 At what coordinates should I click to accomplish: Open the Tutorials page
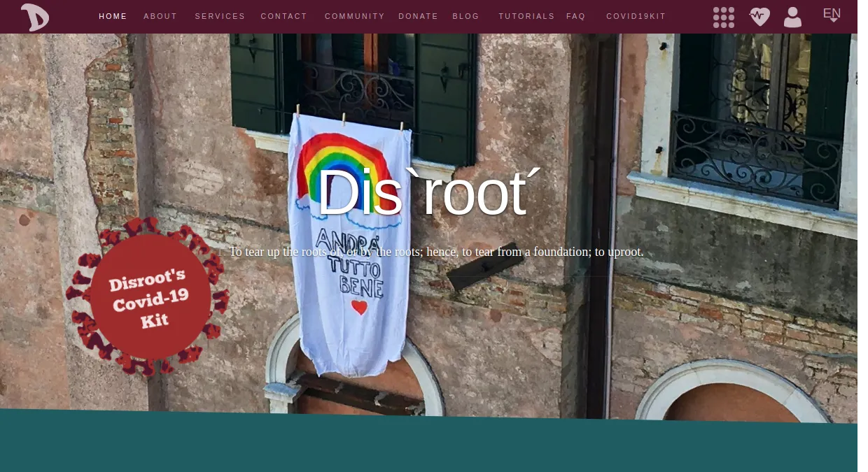pos(526,16)
